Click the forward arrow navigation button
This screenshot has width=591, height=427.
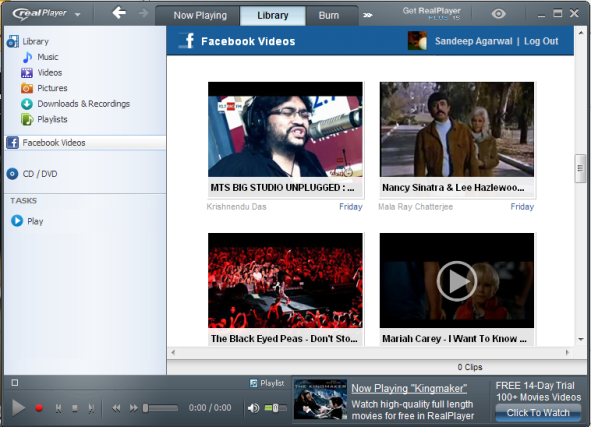143,14
